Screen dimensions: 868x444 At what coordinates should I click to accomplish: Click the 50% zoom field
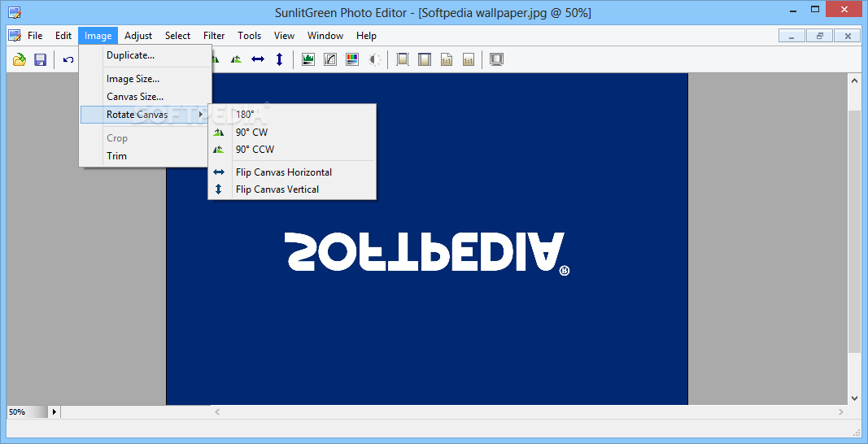(27, 412)
